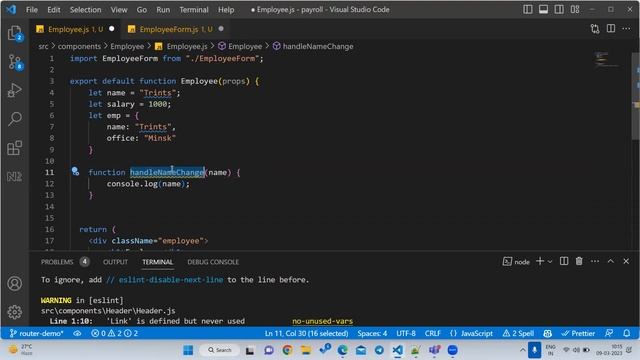
Task: Open File Explorer from the taskbar
Action: [x=306, y=350]
